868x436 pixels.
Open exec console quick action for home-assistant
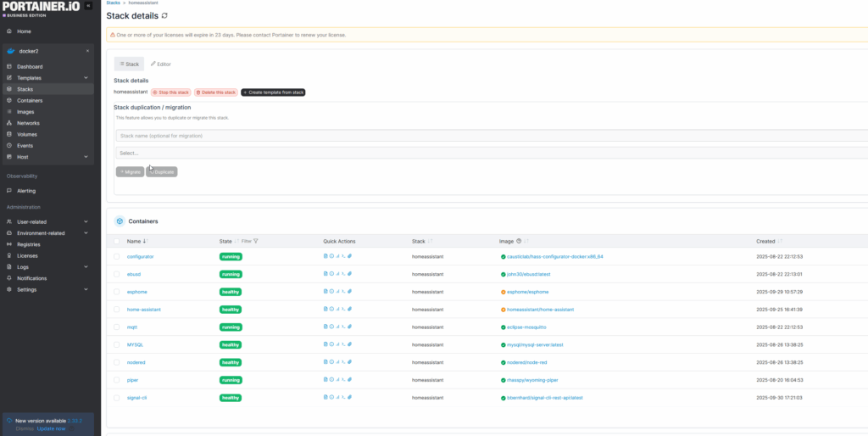(x=343, y=310)
